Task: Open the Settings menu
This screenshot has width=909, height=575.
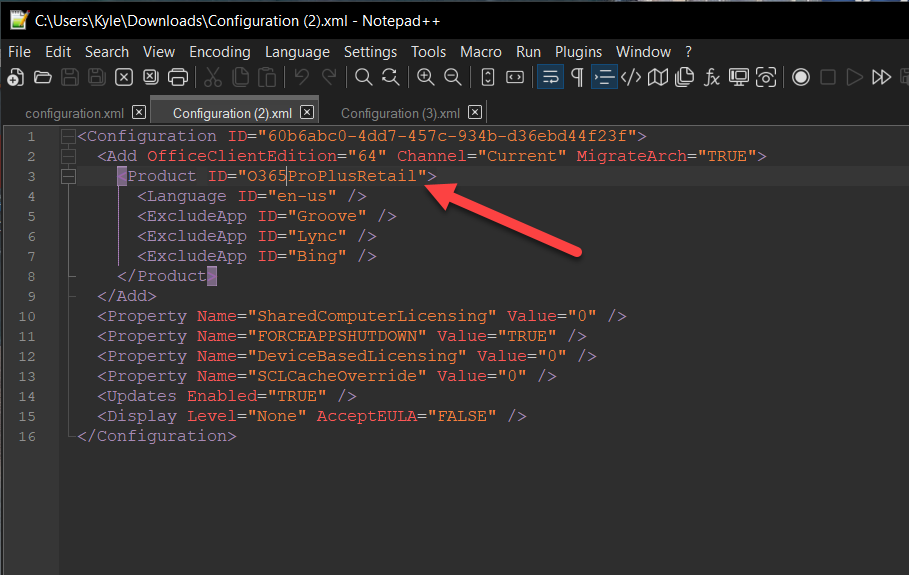Action: point(370,52)
